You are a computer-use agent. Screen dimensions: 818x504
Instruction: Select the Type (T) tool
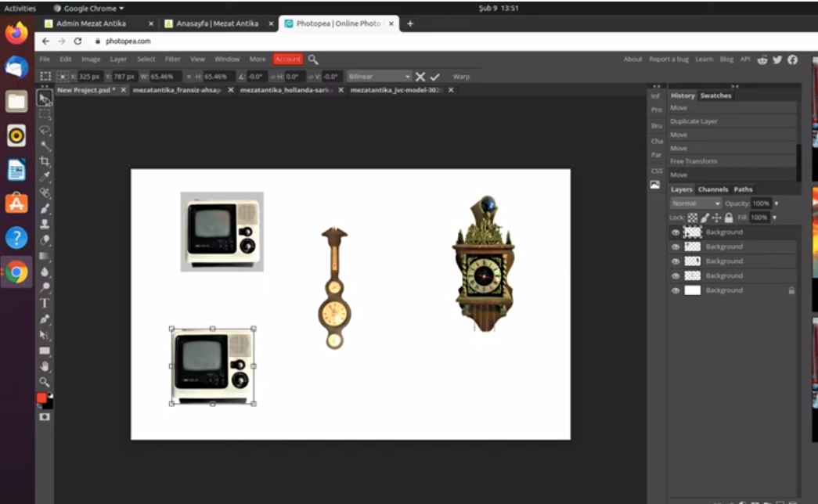pos(45,303)
